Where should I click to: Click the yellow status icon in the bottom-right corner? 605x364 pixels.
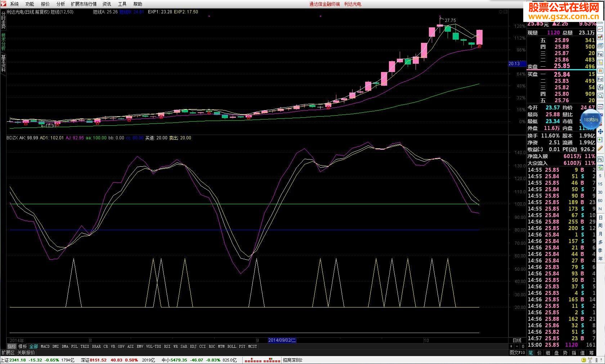(x=583, y=360)
